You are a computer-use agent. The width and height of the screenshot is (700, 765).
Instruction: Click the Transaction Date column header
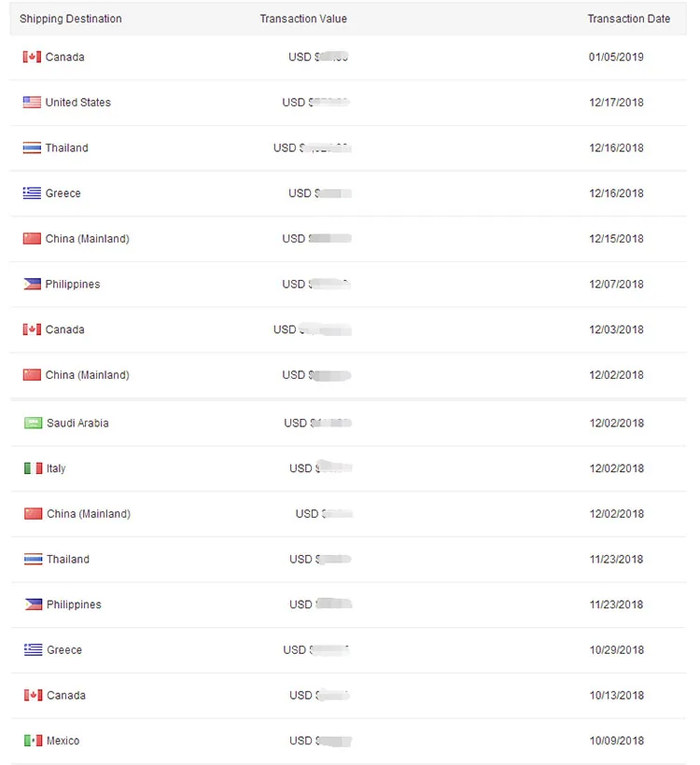(628, 19)
